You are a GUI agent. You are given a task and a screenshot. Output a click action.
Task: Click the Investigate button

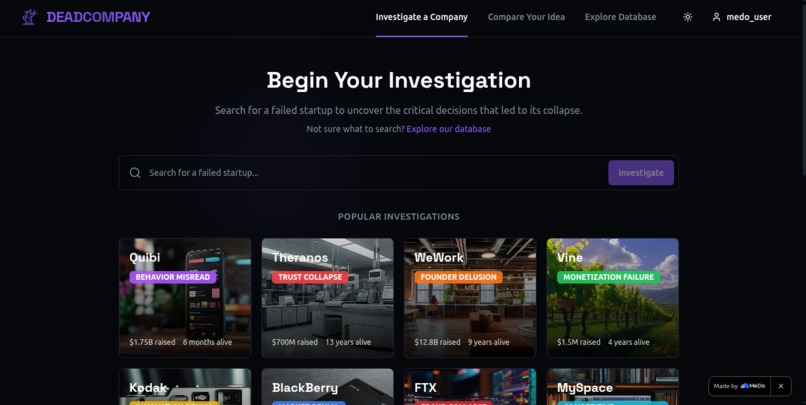point(641,173)
